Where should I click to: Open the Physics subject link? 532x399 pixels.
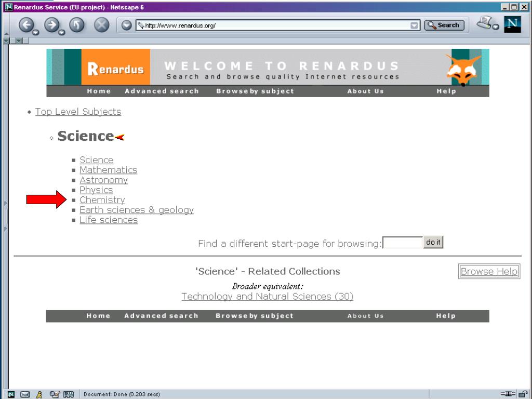[96, 190]
